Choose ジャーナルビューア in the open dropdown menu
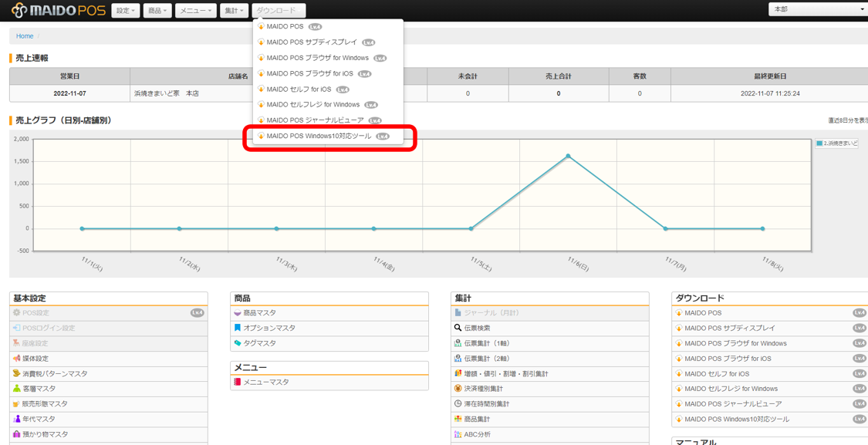 (x=328, y=120)
